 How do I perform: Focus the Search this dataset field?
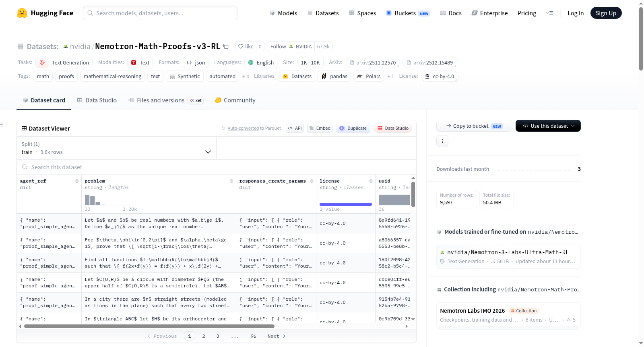(x=217, y=167)
